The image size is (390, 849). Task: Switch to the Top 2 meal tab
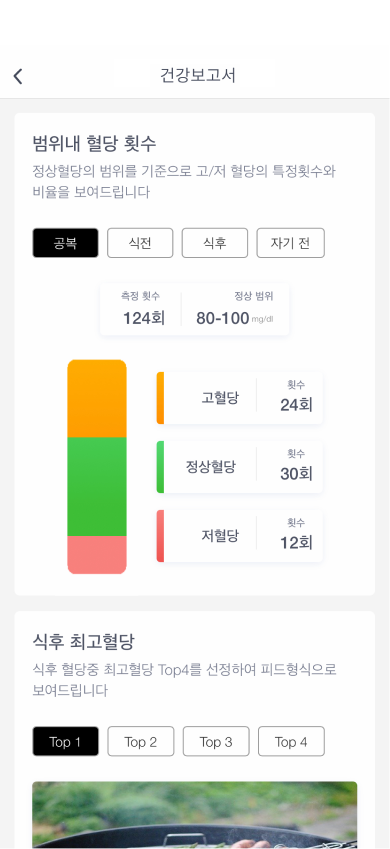[141, 741]
